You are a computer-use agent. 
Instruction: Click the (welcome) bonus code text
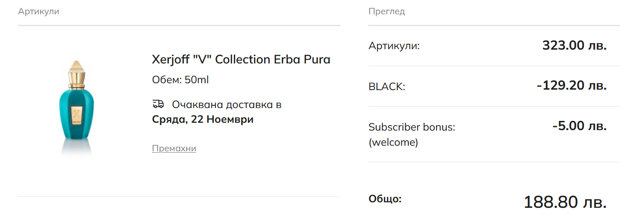click(393, 143)
